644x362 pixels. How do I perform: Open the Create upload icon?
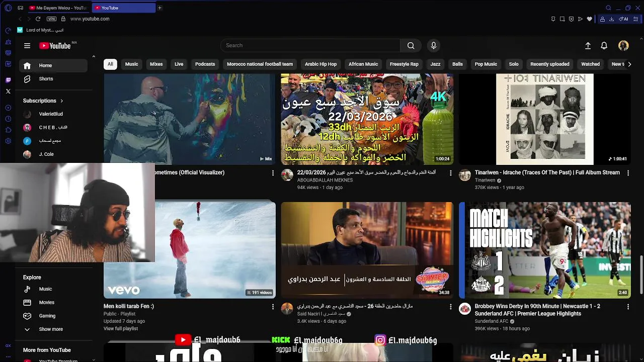[x=588, y=46]
